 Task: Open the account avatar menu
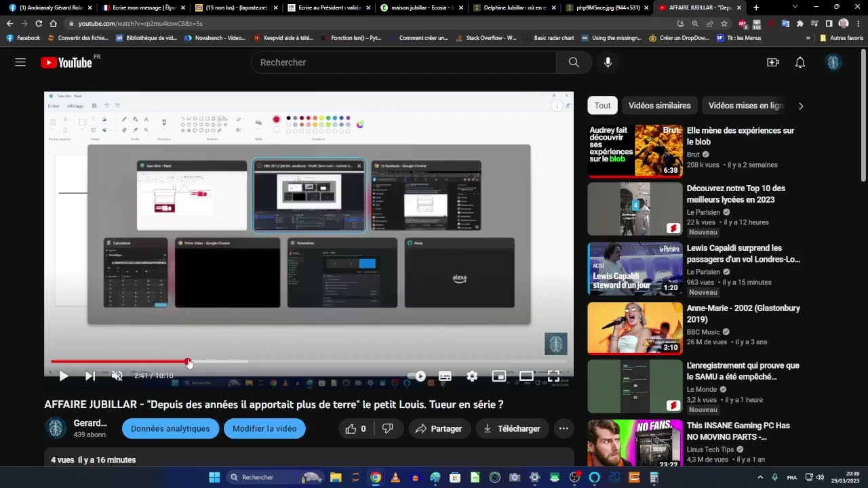834,62
